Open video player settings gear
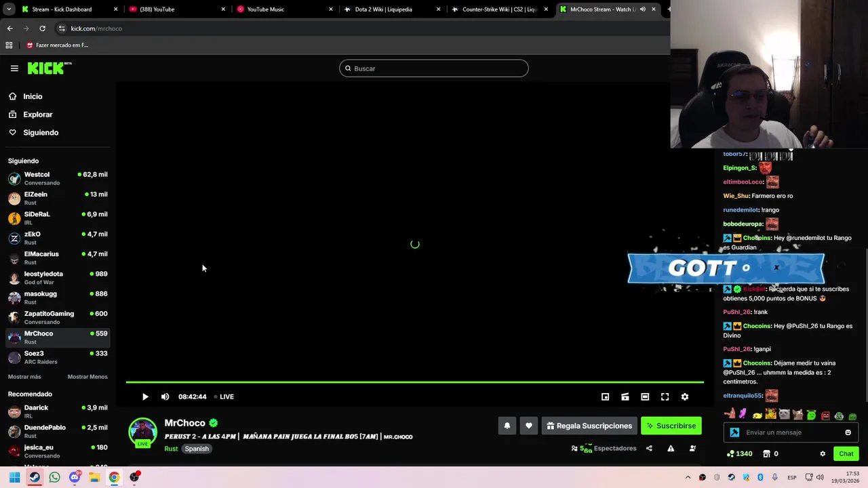This screenshot has width=868, height=488. (x=685, y=397)
